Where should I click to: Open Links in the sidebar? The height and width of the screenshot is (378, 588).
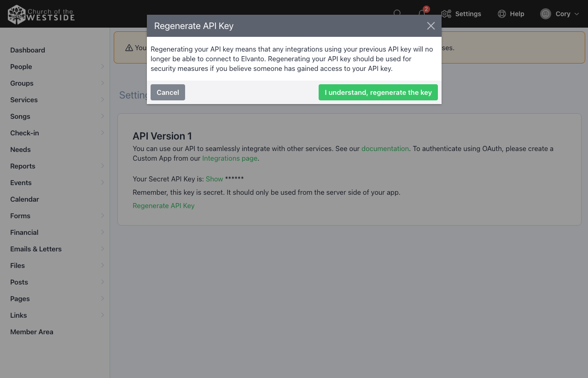tap(18, 315)
